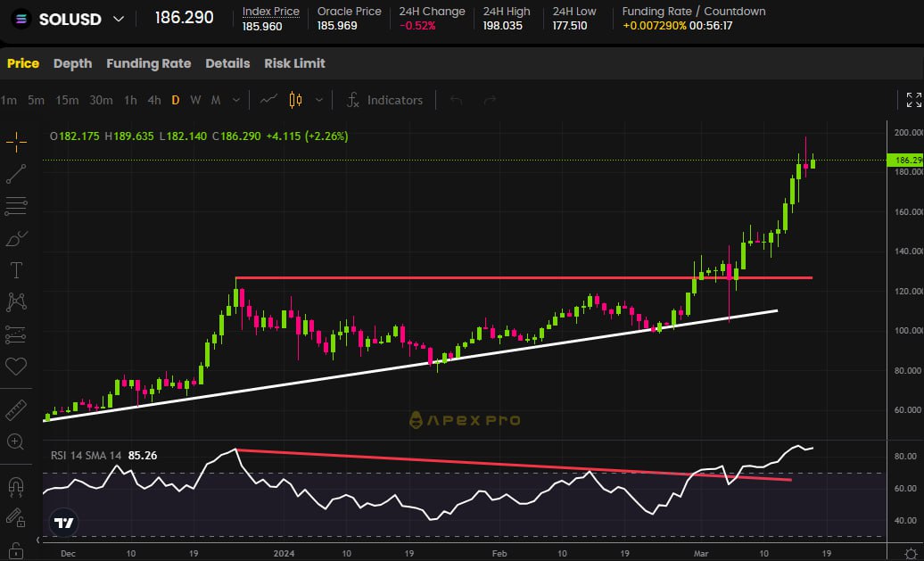Open the Indicators fx menu

pyautogui.click(x=384, y=100)
